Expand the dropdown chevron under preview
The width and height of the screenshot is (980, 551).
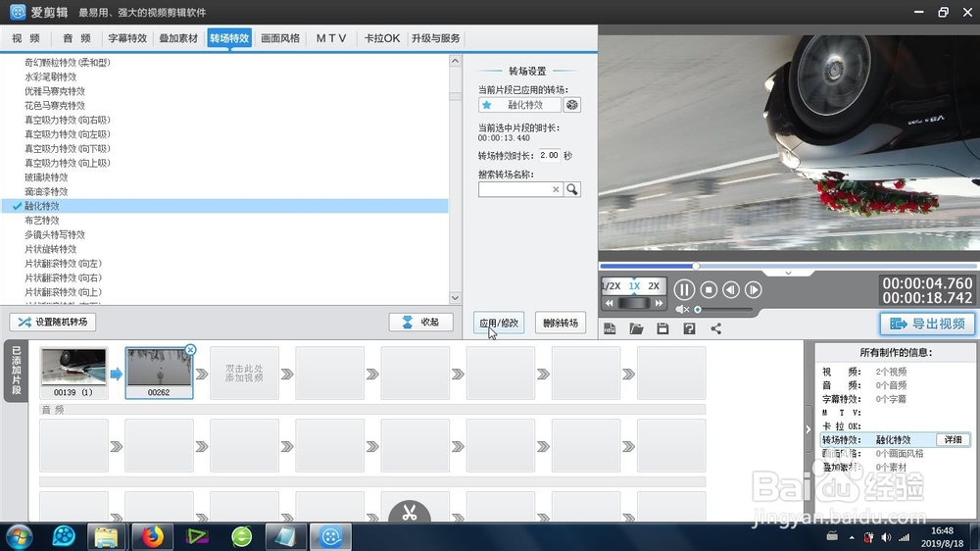pyautogui.click(x=788, y=274)
